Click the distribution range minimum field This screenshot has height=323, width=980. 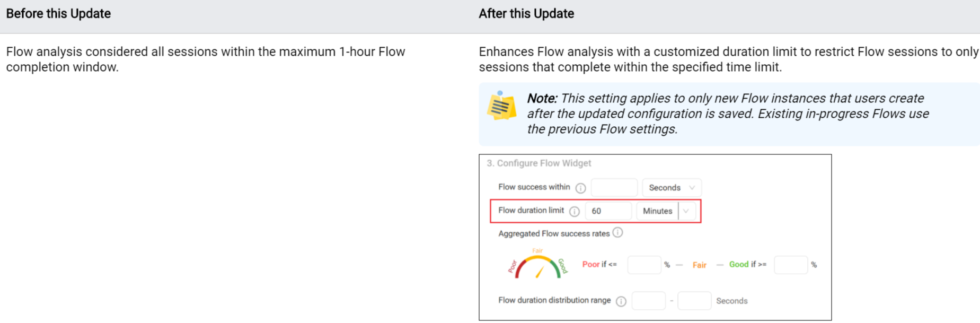(x=648, y=301)
